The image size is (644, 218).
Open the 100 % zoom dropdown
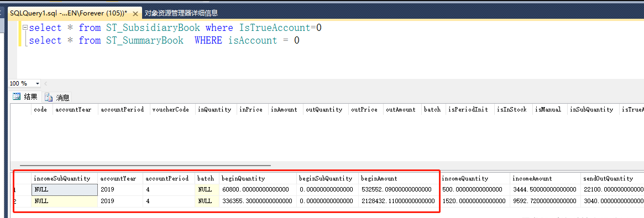[38, 83]
